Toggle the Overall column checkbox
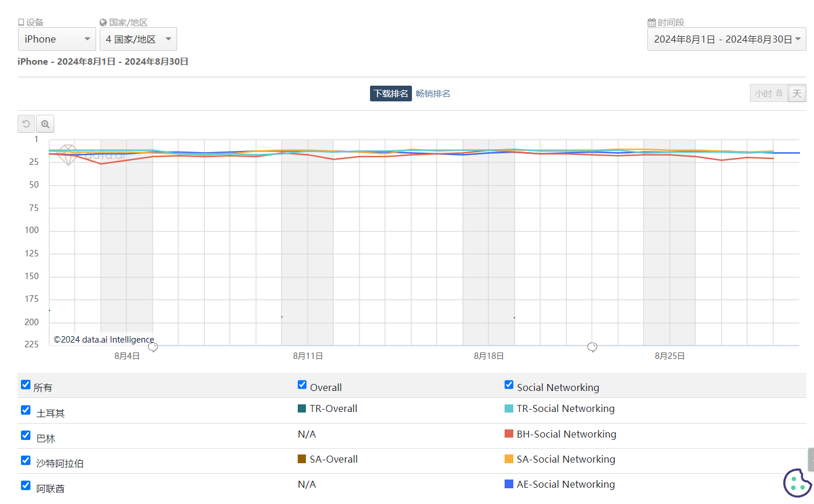Screen dimensions: 814x504 302,385
